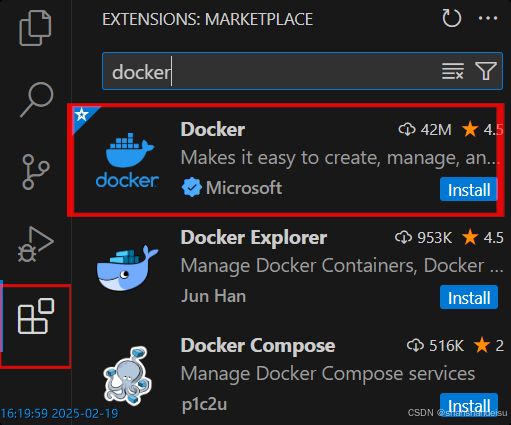The width and height of the screenshot is (511, 425).
Task: Click the Docker Compose octopus icon
Action: point(126,376)
